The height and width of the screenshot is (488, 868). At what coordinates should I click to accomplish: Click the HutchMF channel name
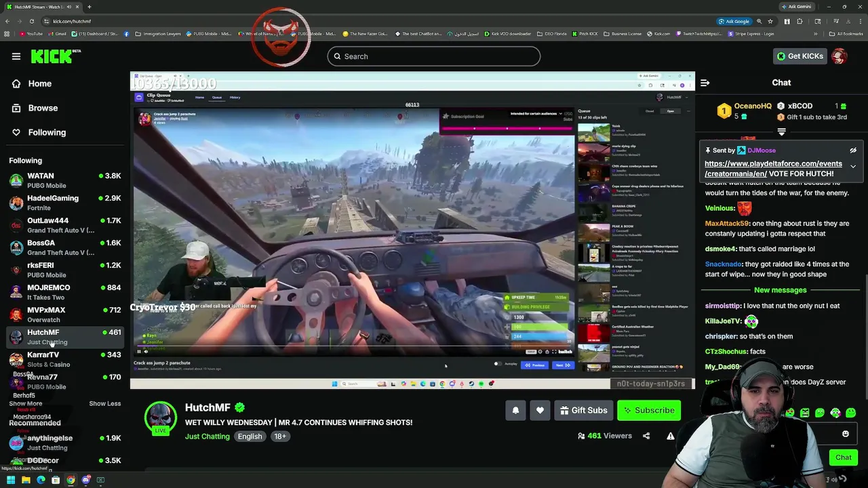[x=208, y=407]
